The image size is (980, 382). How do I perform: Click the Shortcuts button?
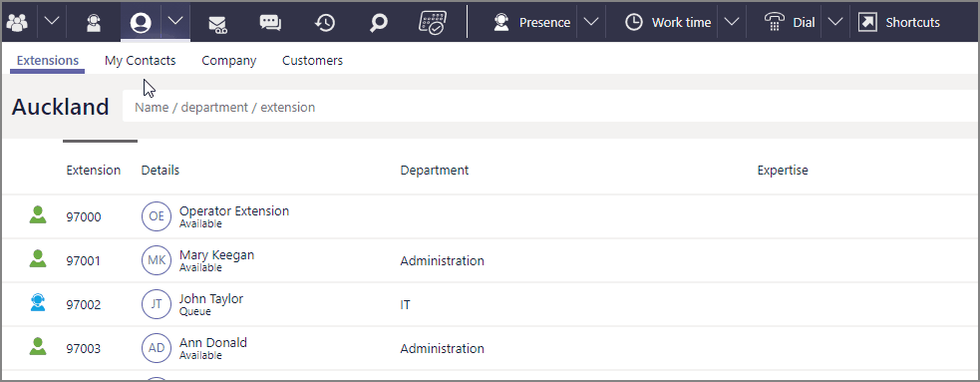coord(899,23)
